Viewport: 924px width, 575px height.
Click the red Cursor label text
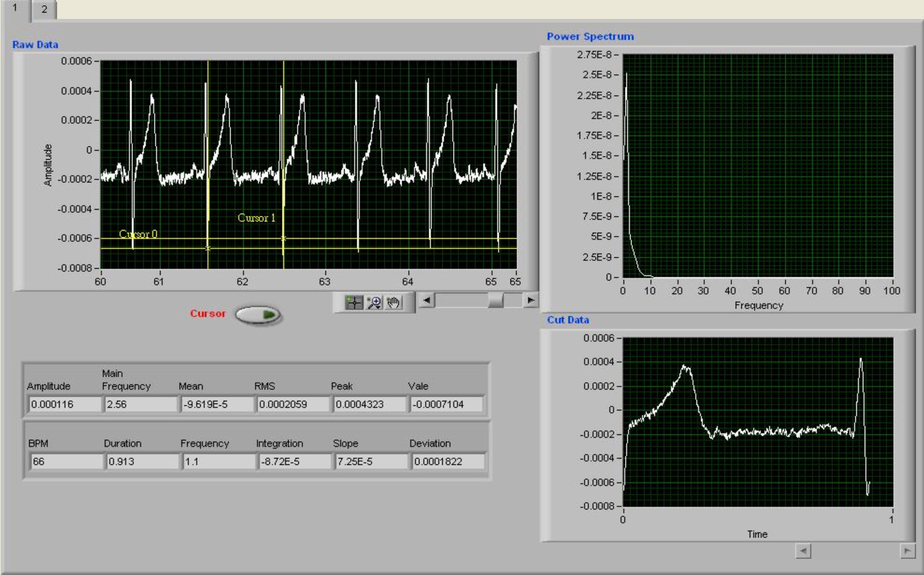coord(208,314)
